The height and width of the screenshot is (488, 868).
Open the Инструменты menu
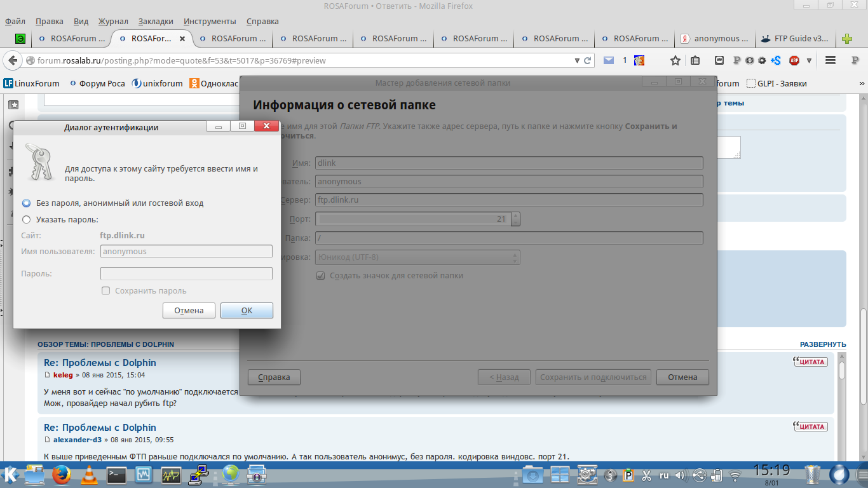(x=210, y=21)
